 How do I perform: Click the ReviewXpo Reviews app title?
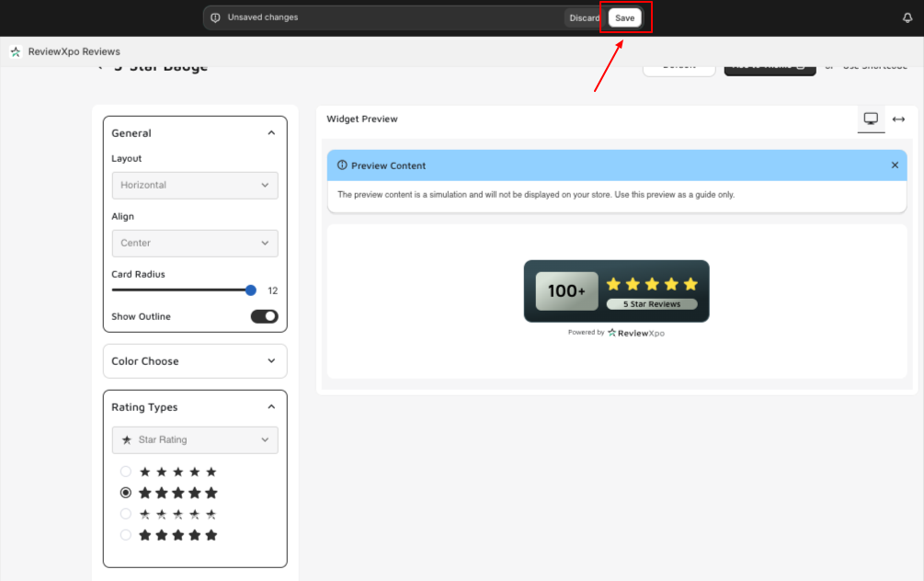pos(74,51)
